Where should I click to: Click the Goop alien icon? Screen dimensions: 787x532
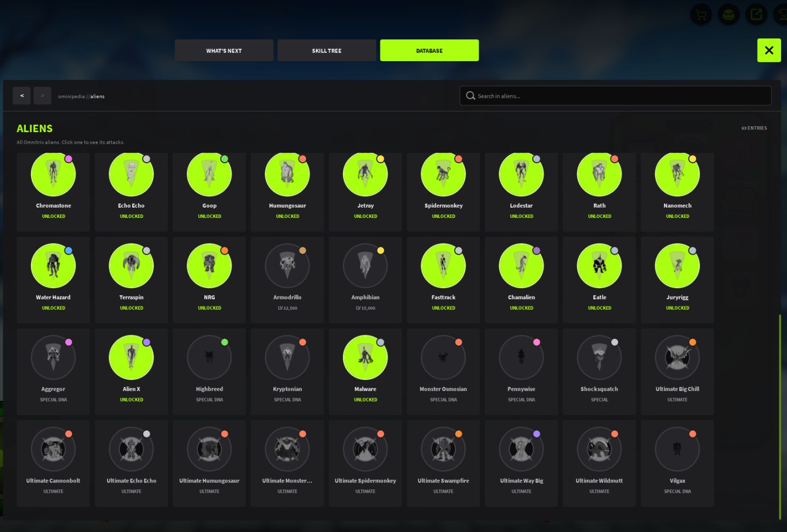click(x=209, y=174)
